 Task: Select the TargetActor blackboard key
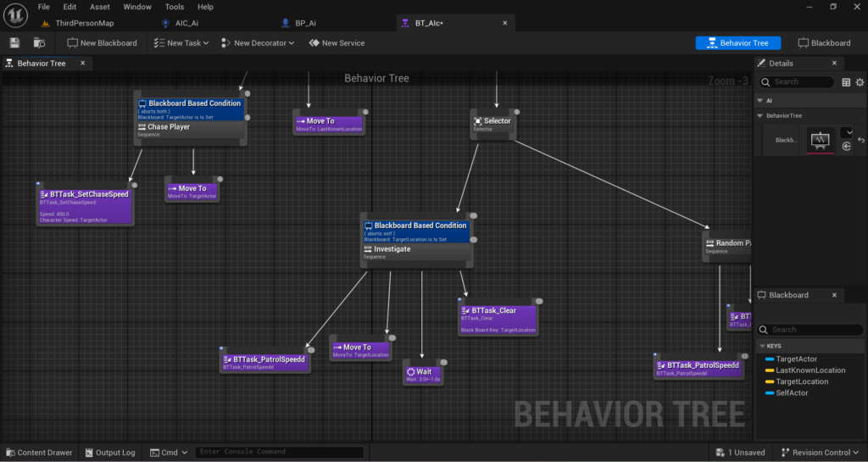pos(796,359)
